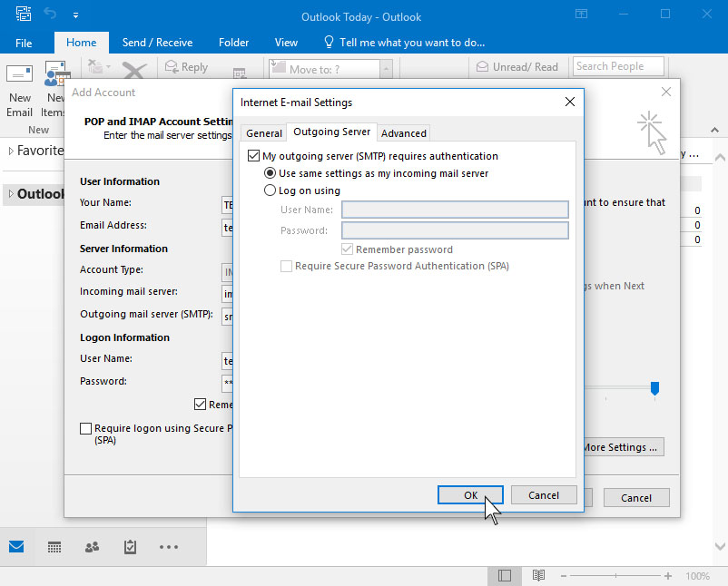Open Calendar view in navigation bar
This screenshot has height=586, width=728.
[54, 547]
